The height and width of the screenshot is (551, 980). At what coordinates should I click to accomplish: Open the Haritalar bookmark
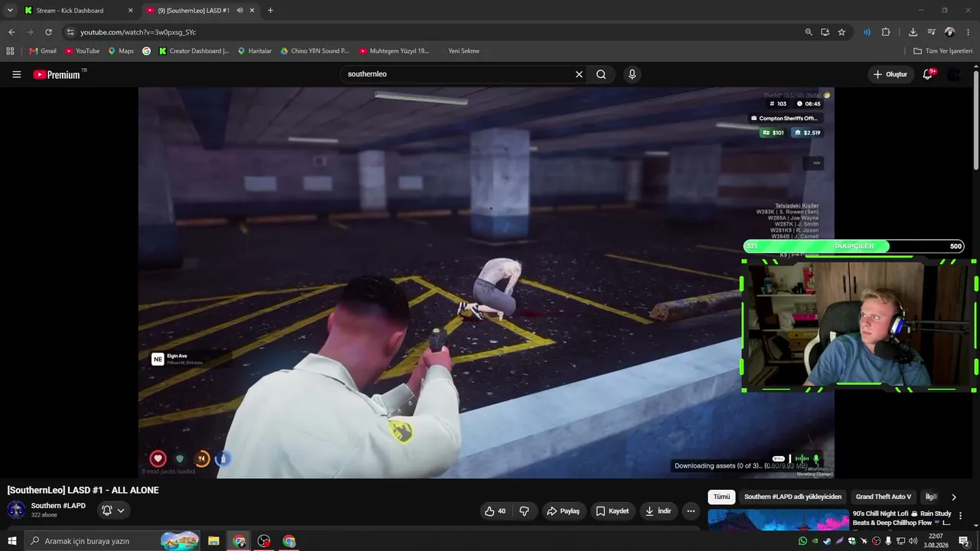(255, 51)
